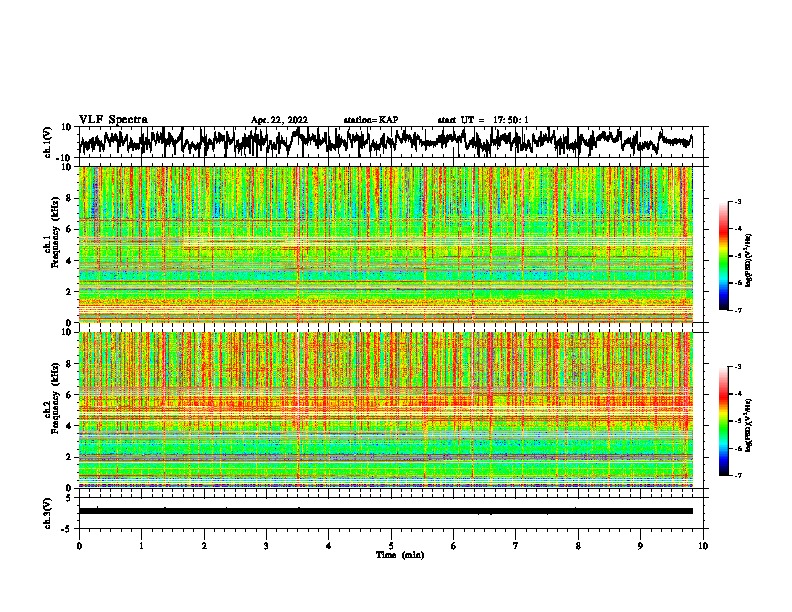Click the "0" tick on the time axis

coord(79,546)
